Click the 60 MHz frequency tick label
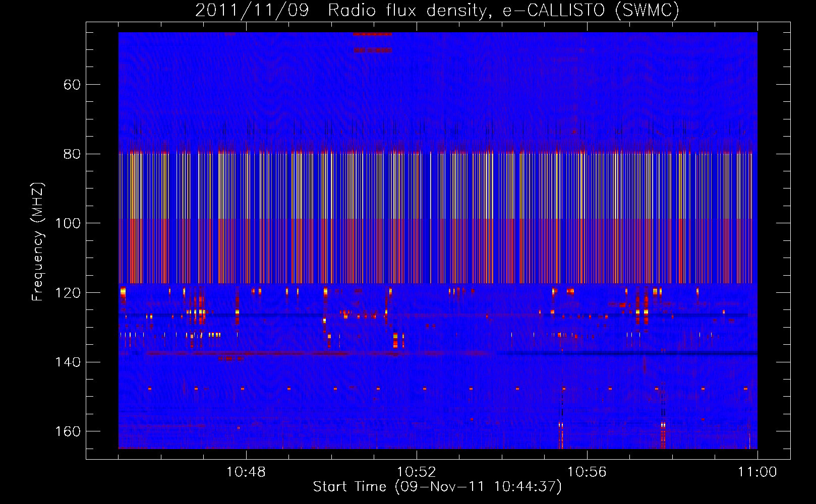This screenshot has height=504, width=816. pos(72,85)
